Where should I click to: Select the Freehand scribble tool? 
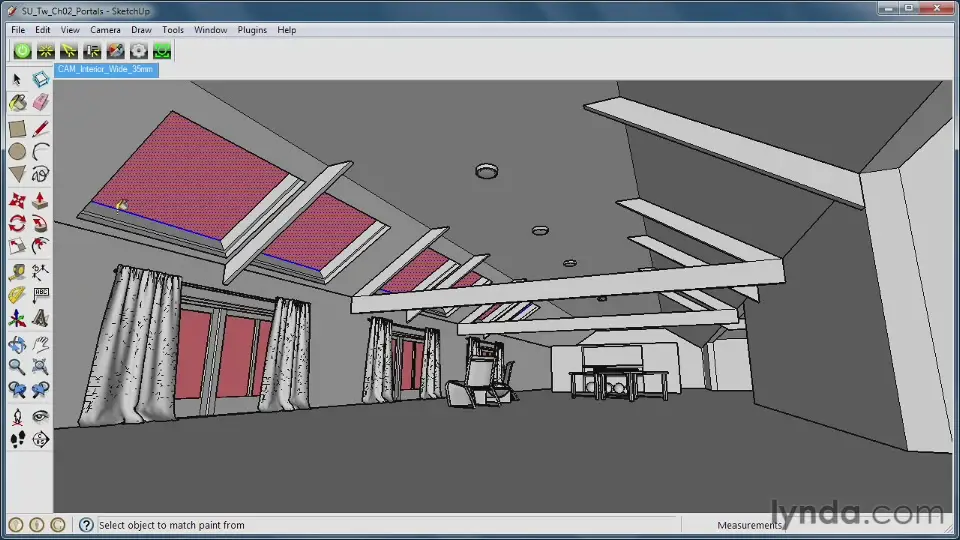pyautogui.click(x=40, y=174)
